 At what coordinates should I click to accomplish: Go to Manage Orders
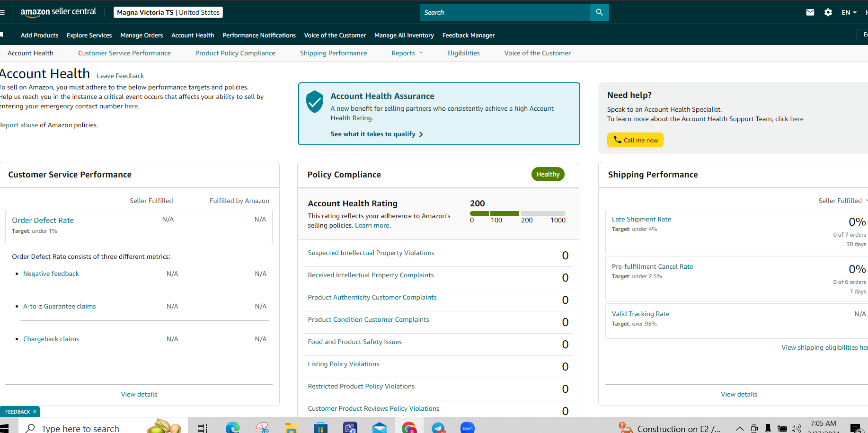coord(142,35)
